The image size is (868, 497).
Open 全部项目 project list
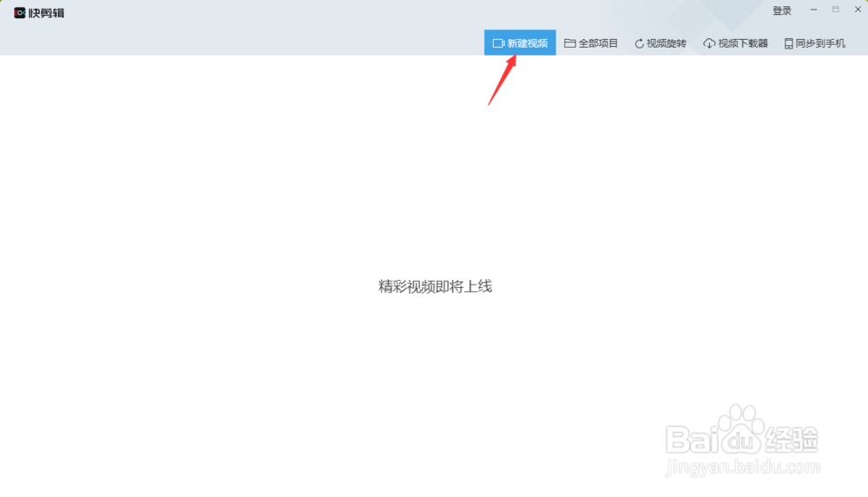(x=590, y=43)
